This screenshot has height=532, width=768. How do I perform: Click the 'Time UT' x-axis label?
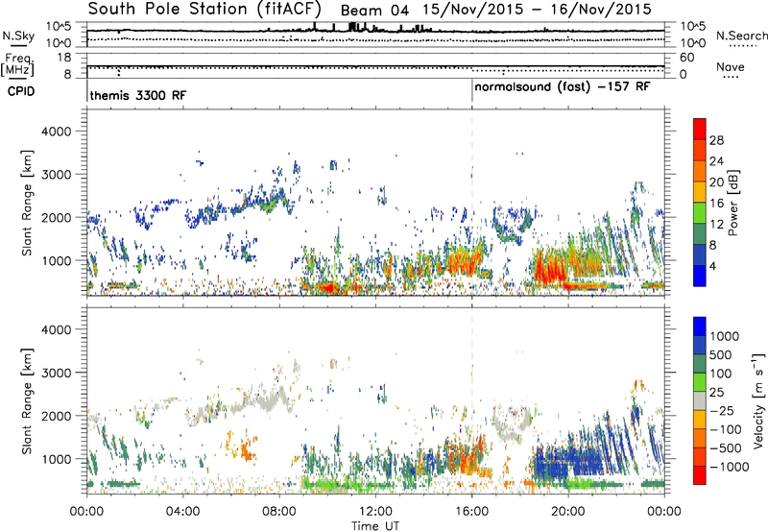[375, 525]
